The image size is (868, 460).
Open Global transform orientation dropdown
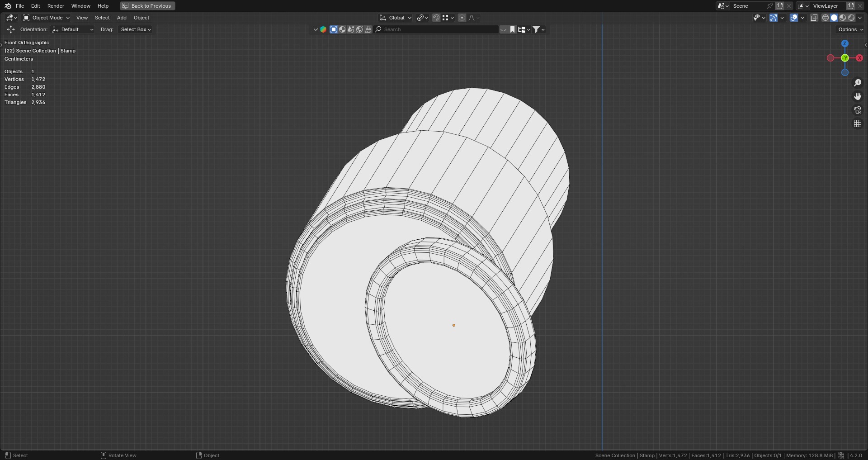[396, 18]
